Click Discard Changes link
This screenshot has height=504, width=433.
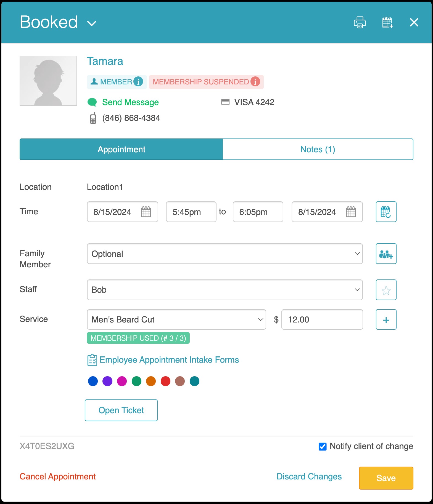309,477
